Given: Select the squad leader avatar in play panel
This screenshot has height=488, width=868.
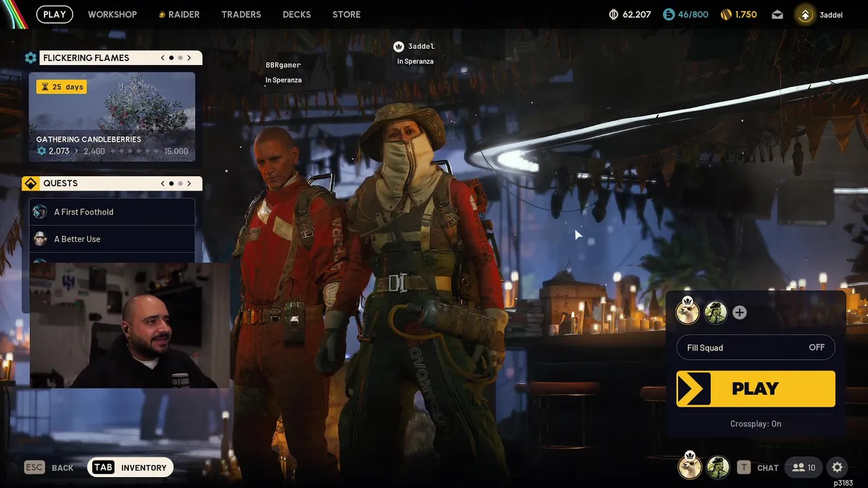Looking at the screenshot, I should [688, 312].
